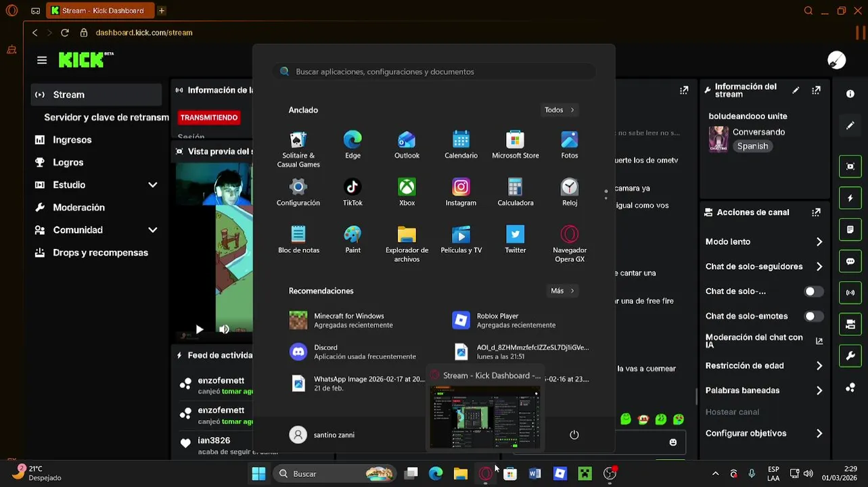Open Calendario app
868x487 pixels.
(461, 145)
